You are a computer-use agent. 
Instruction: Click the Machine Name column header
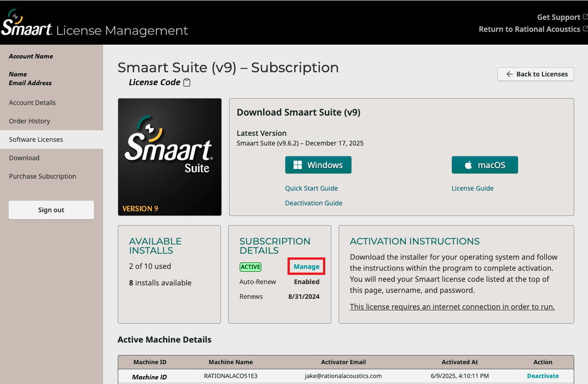[x=231, y=362]
